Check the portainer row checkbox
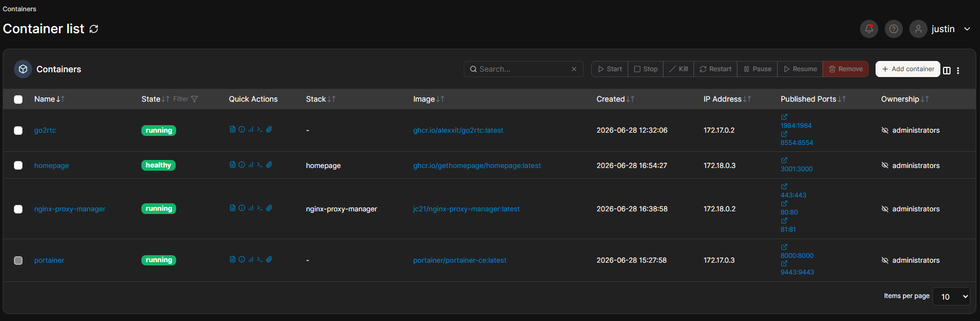 tap(18, 261)
